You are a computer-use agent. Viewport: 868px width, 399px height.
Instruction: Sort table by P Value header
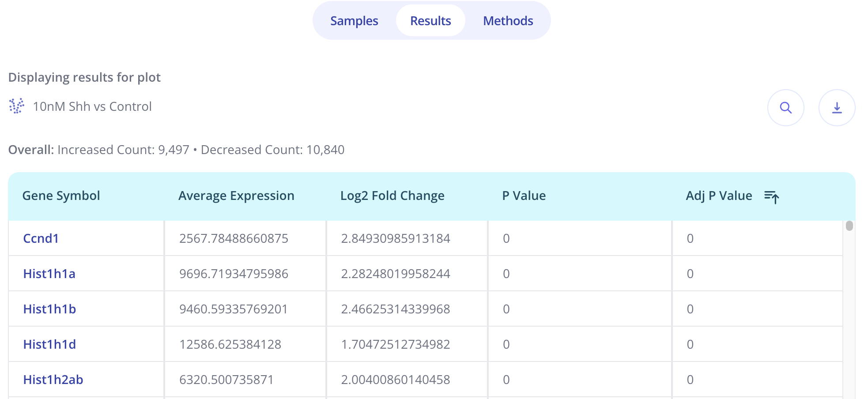coord(524,196)
